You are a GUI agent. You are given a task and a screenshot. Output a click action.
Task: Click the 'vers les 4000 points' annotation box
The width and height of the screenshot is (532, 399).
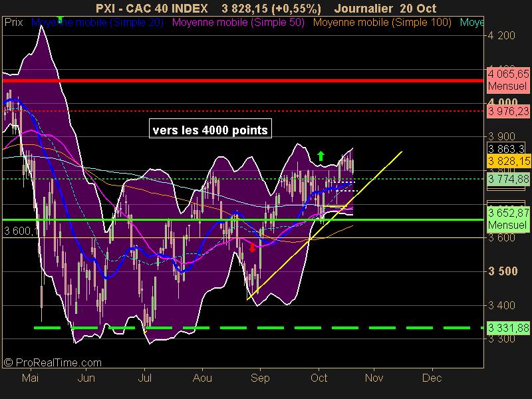210,128
